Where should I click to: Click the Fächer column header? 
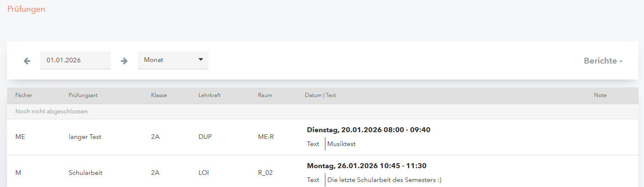click(x=24, y=95)
